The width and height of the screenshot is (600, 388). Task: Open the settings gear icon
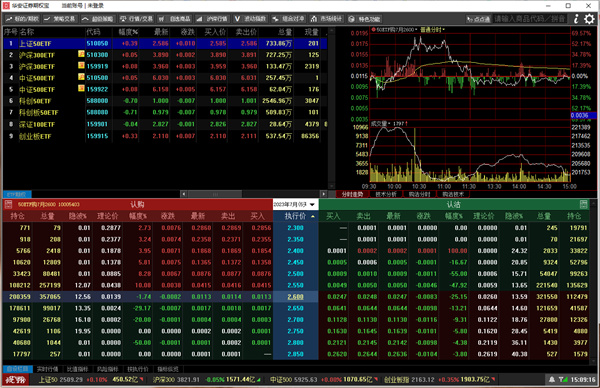[x=590, y=19]
